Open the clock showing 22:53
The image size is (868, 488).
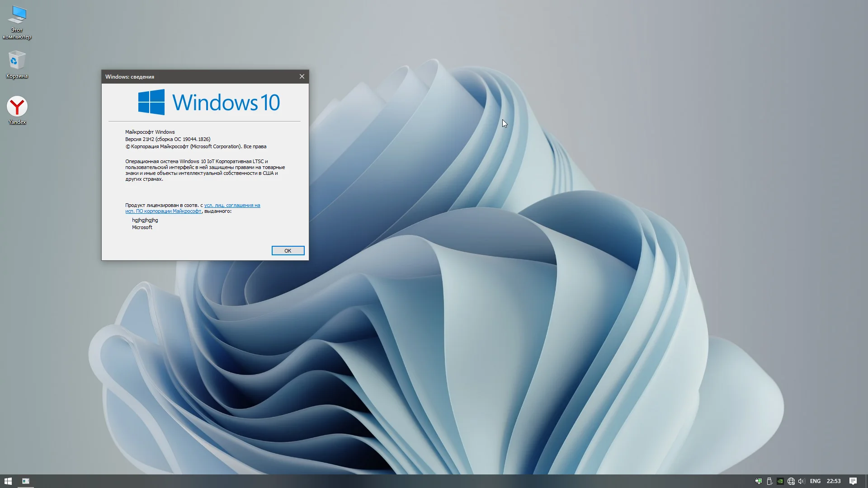tap(834, 481)
